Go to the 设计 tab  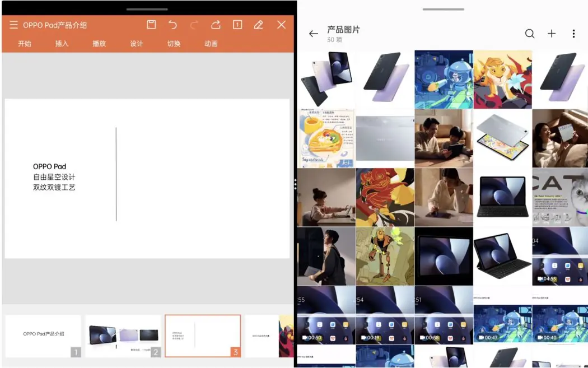point(137,44)
